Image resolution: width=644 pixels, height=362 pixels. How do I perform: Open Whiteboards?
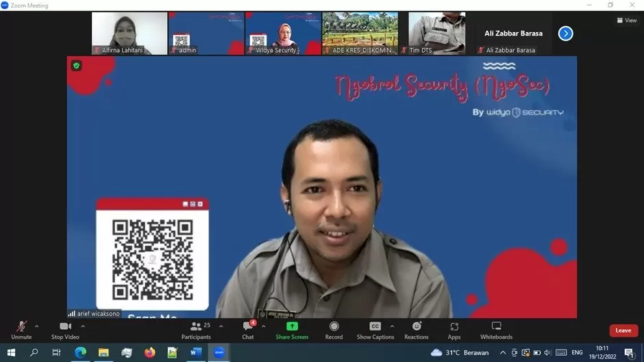point(496,331)
